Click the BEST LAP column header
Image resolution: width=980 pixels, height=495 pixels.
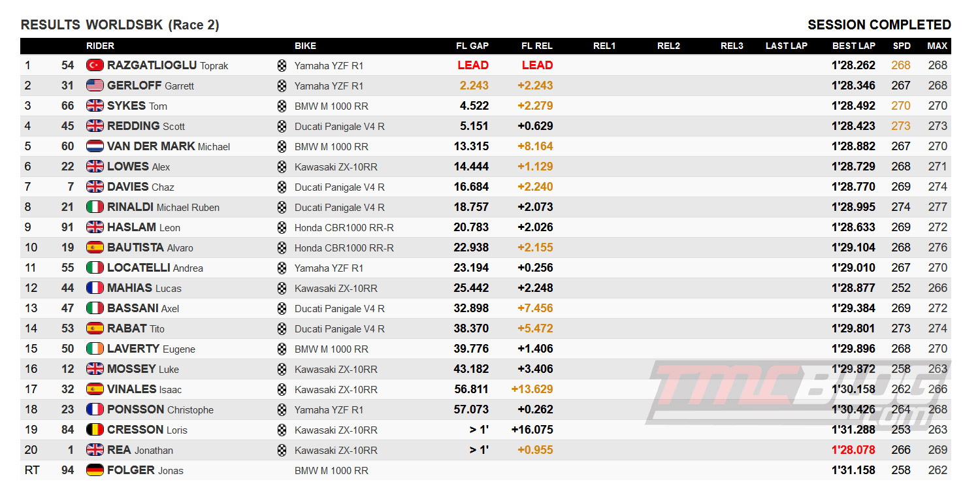(x=853, y=46)
